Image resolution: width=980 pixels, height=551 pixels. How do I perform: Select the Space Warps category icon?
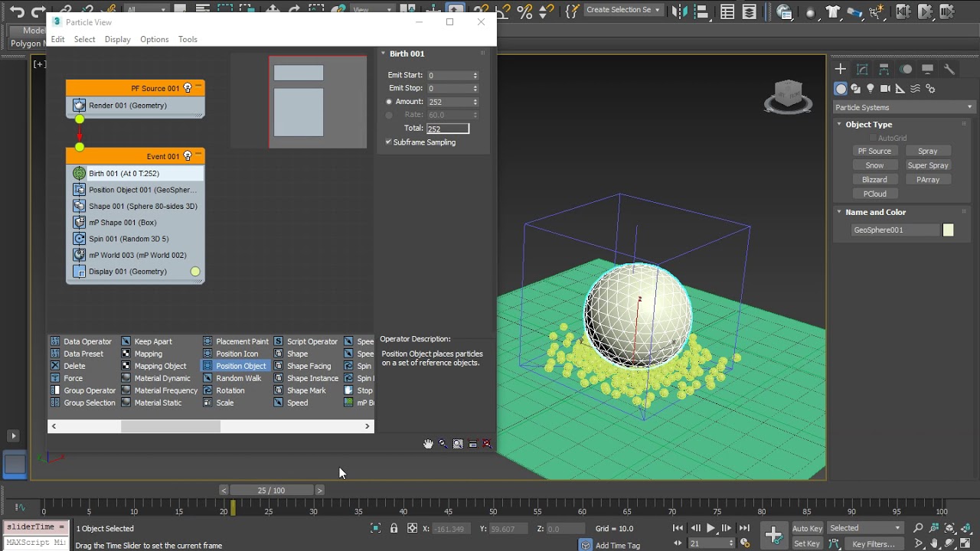916,89
